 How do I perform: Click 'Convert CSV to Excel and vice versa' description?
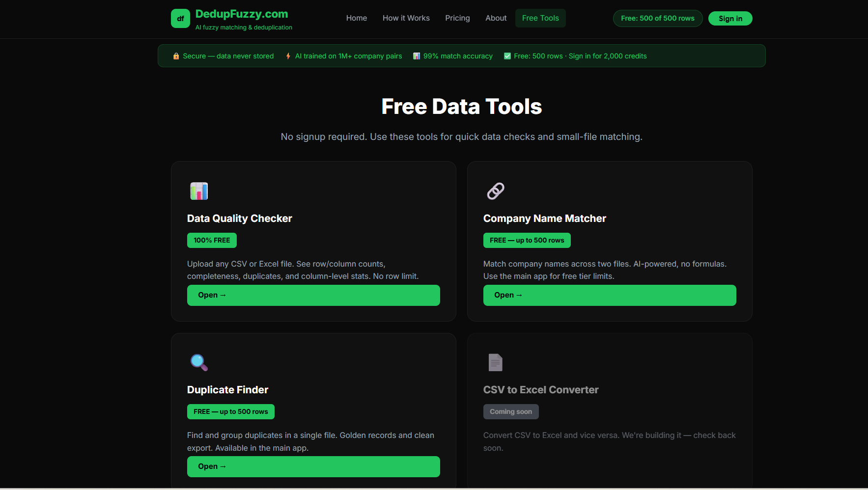[x=610, y=441]
